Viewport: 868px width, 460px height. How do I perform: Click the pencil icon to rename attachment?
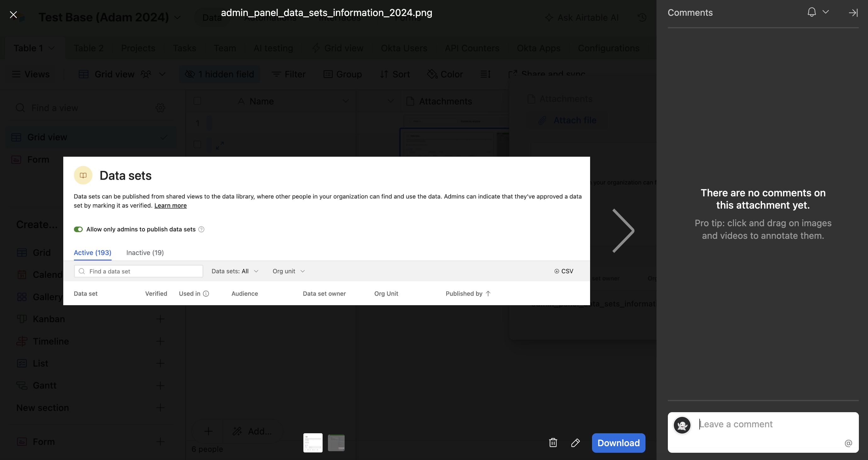(x=576, y=442)
